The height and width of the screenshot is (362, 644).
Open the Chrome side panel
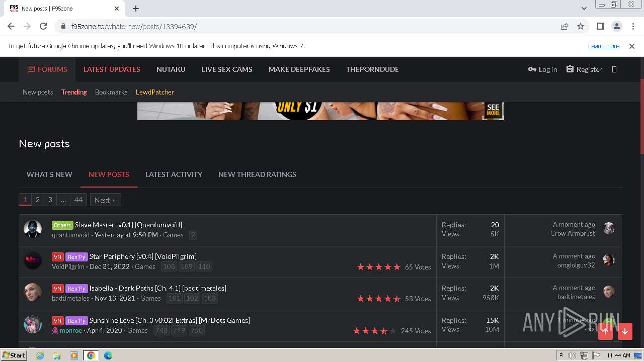pyautogui.click(x=600, y=26)
